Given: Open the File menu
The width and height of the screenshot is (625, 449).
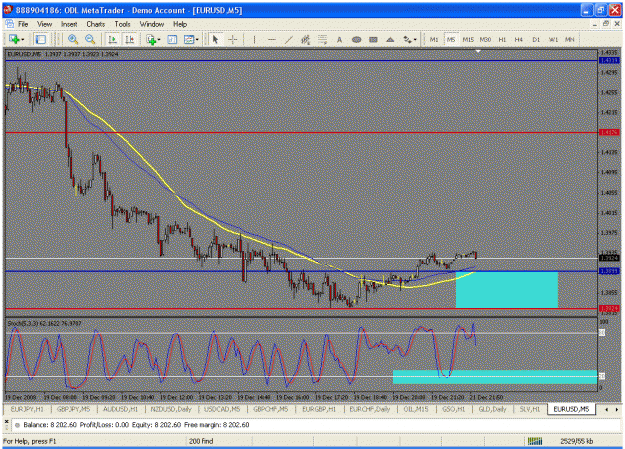Looking at the screenshot, I should pos(23,24).
